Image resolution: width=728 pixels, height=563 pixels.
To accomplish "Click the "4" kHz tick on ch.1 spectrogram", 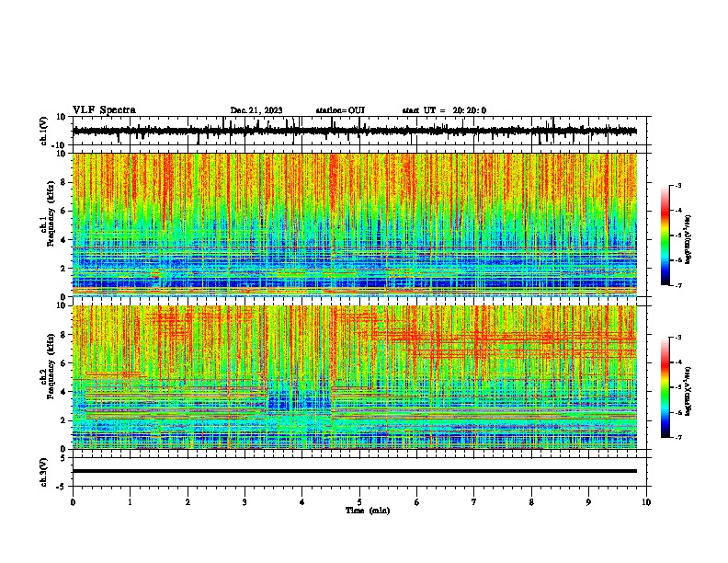I will click(x=63, y=240).
